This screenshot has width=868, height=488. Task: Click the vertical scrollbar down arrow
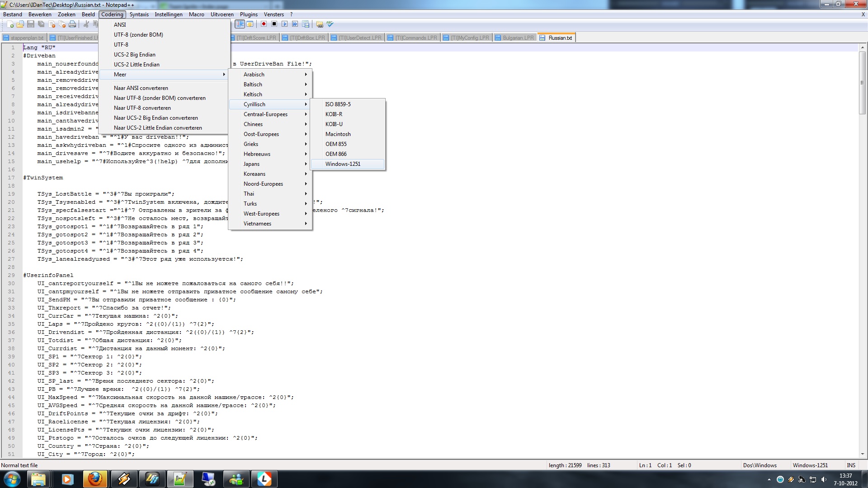click(862, 454)
